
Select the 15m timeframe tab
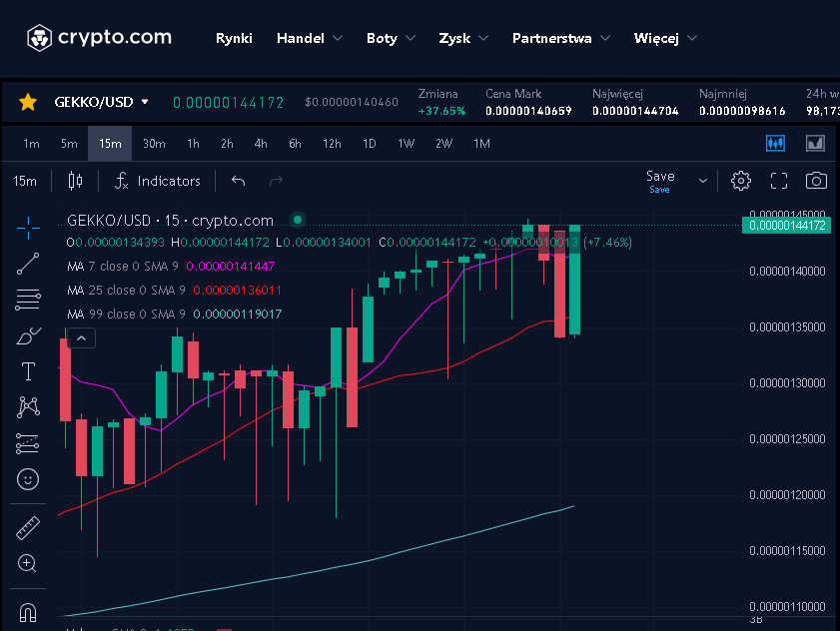point(110,144)
